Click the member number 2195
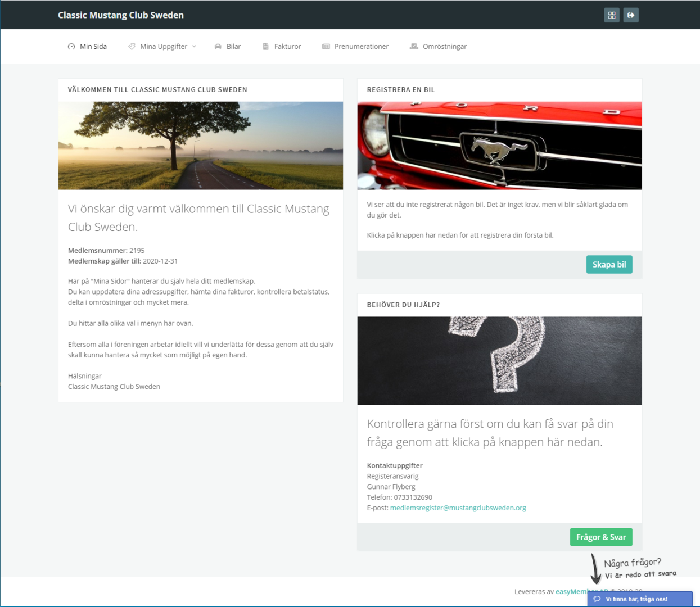Image resolution: width=700 pixels, height=607 pixels. click(x=137, y=251)
